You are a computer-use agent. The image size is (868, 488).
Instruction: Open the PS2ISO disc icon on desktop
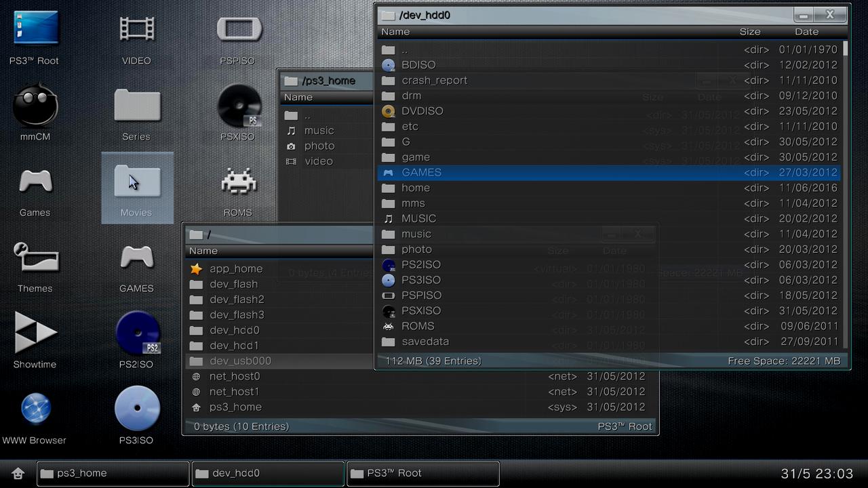pos(136,333)
